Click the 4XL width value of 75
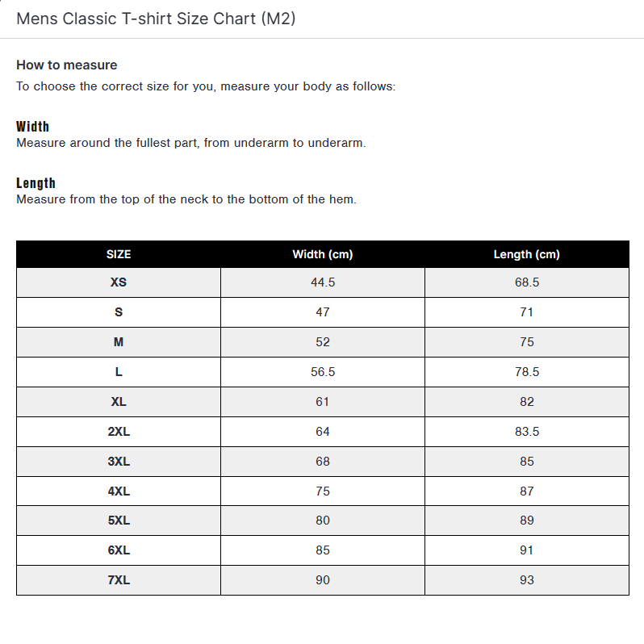Viewport: 644px width, 644px height. coord(323,491)
